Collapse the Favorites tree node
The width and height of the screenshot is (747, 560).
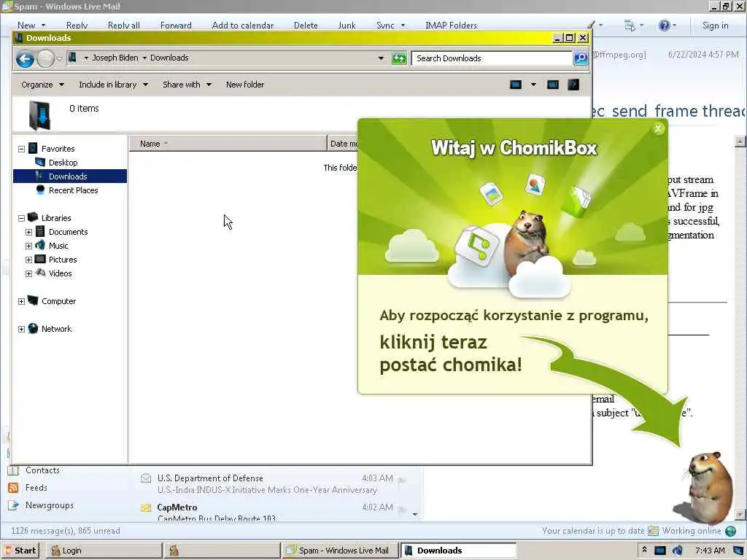[21, 149]
